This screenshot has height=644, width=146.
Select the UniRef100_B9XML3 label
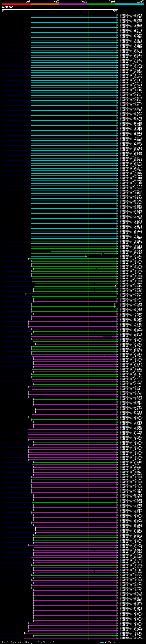pos(131,495)
